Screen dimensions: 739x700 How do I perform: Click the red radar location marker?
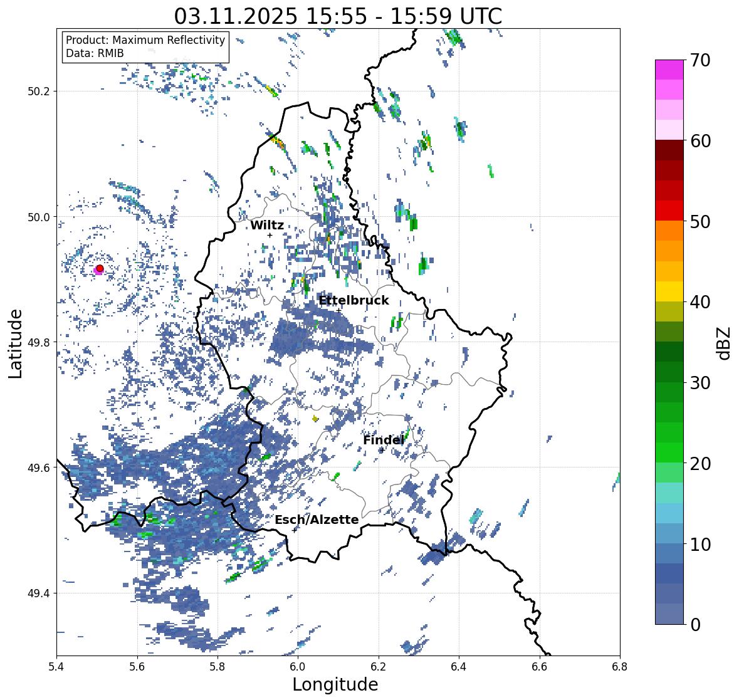click(100, 268)
